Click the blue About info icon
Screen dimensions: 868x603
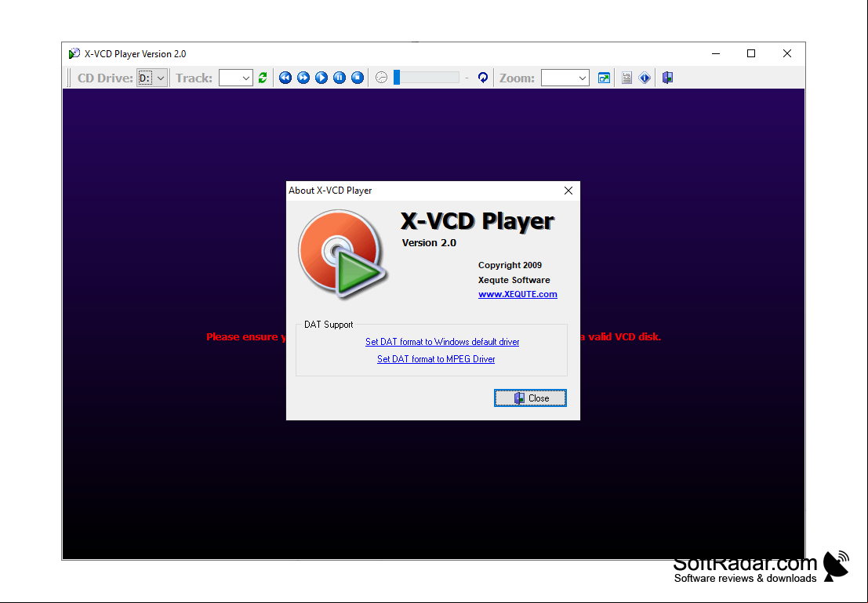pyautogui.click(x=645, y=78)
